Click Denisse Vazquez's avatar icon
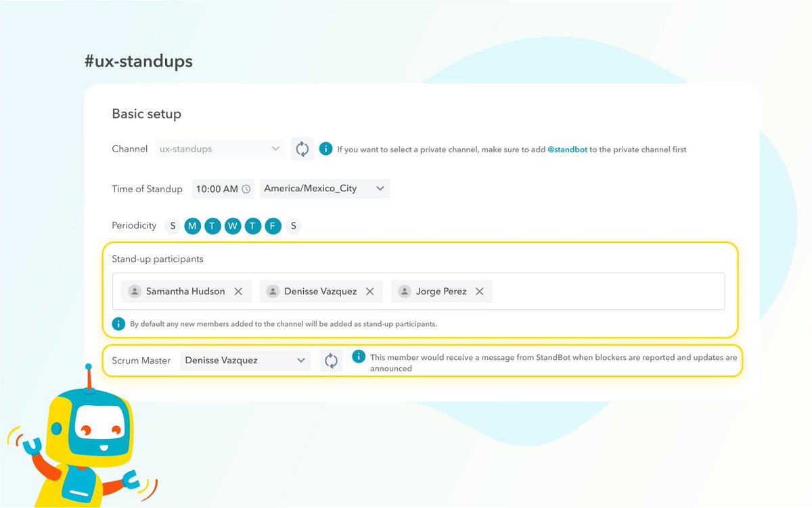Viewport: 812px width, 508px height. coord(273,291)
